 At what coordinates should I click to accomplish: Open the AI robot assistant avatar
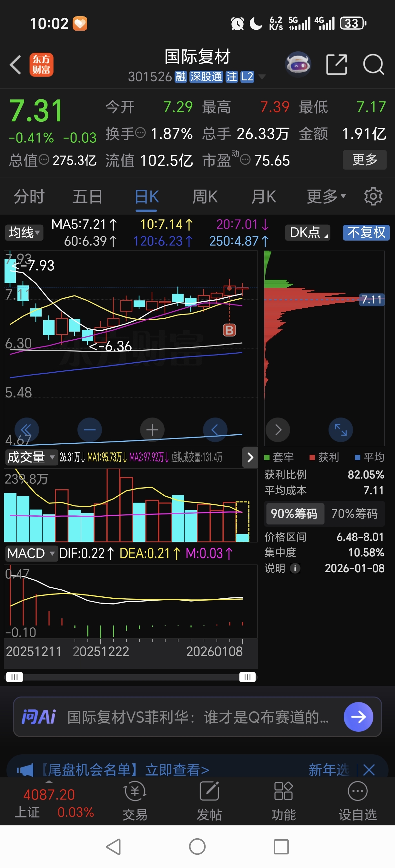click(298, 64)
